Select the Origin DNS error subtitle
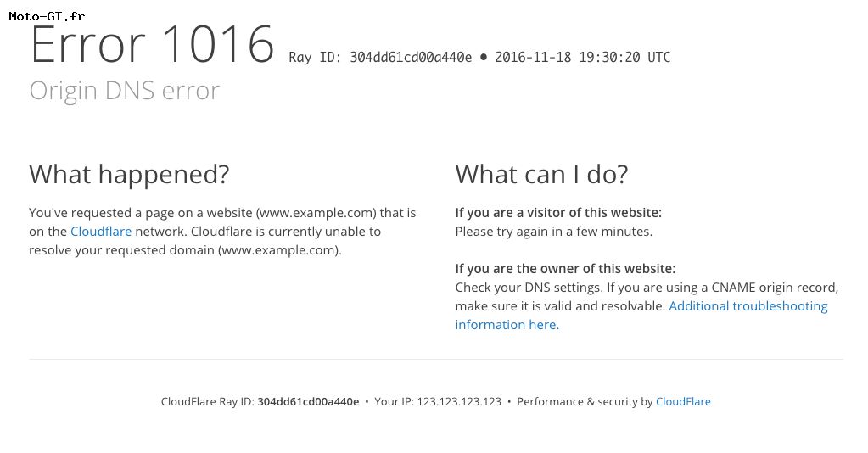 (x=125, y=90)
